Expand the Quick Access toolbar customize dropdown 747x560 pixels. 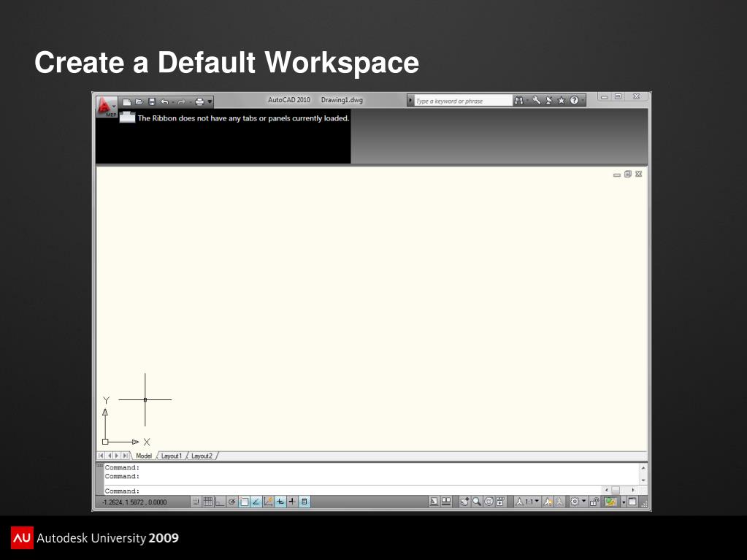tap(210, 101)
